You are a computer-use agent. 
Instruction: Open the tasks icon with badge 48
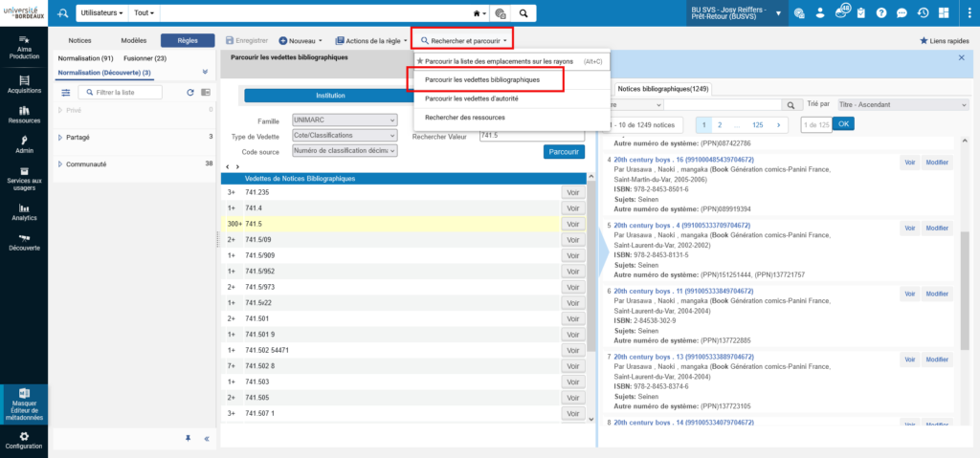click(x=841, y=11)
